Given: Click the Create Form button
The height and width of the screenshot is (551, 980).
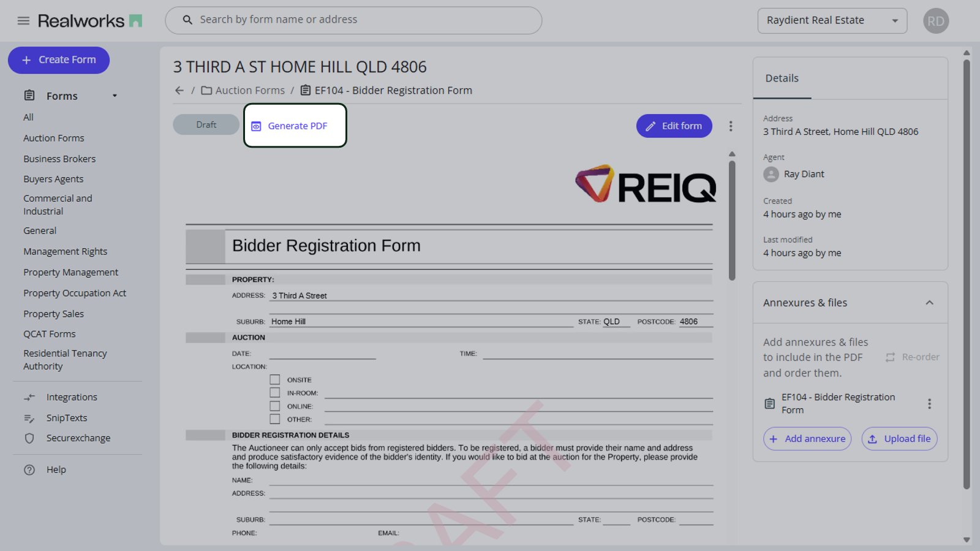Looking at the screenshot, I should click(59, 60).
